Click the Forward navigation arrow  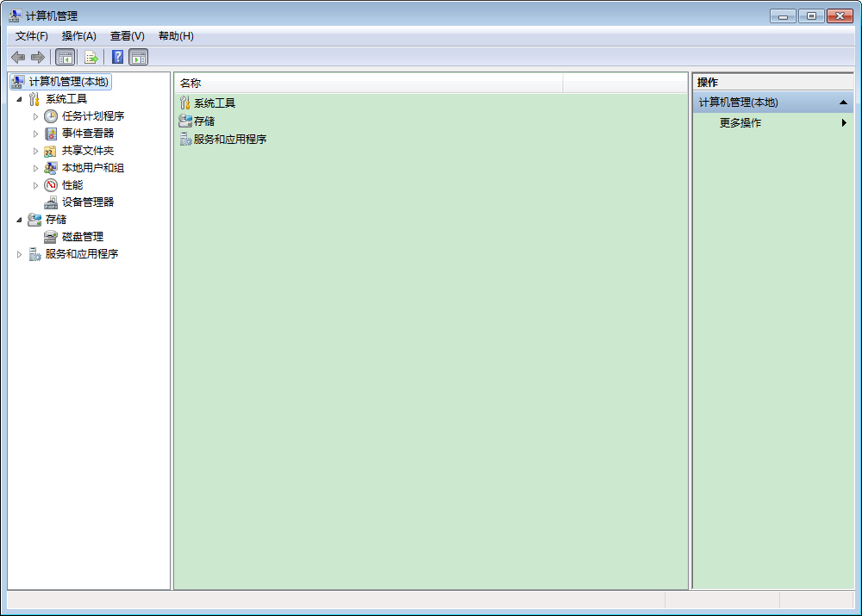coord(37,57)
